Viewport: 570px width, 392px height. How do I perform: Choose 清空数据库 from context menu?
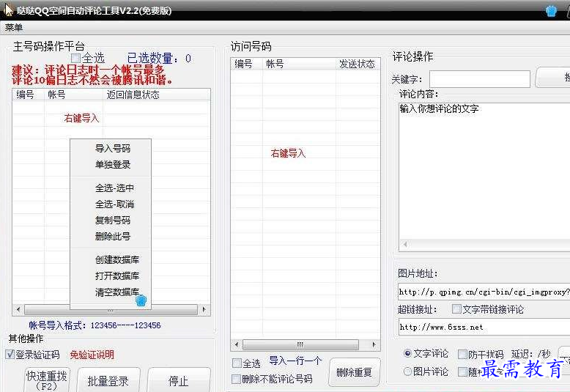[117, 292]
